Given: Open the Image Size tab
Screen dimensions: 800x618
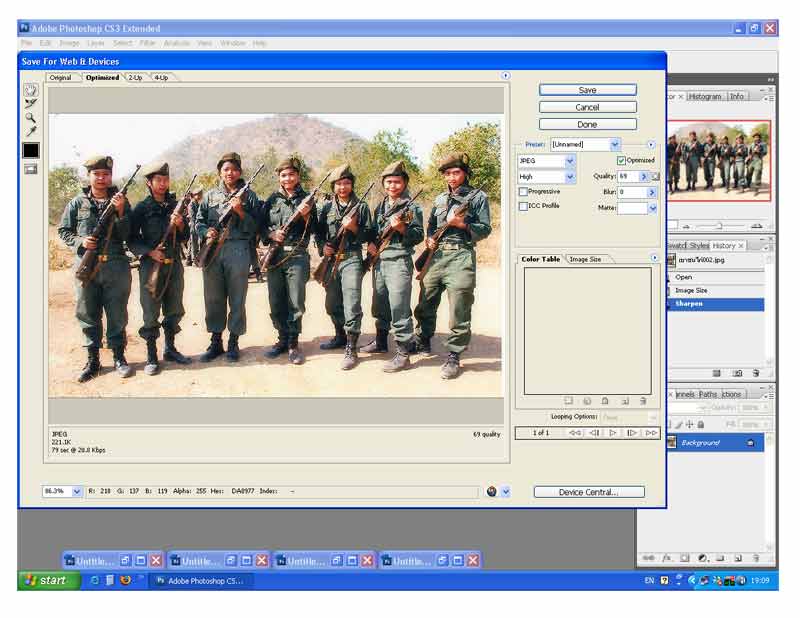Looking at the screenshot, I should [x=586, y=259].
